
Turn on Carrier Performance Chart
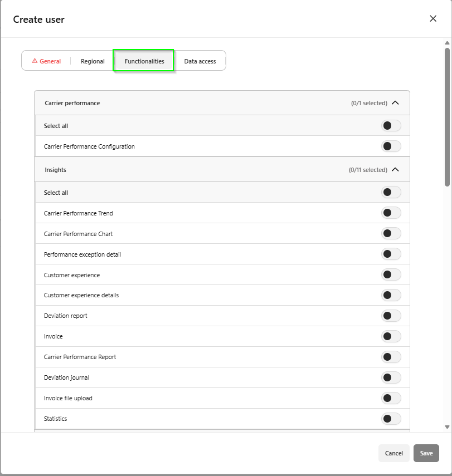point(391,233)
